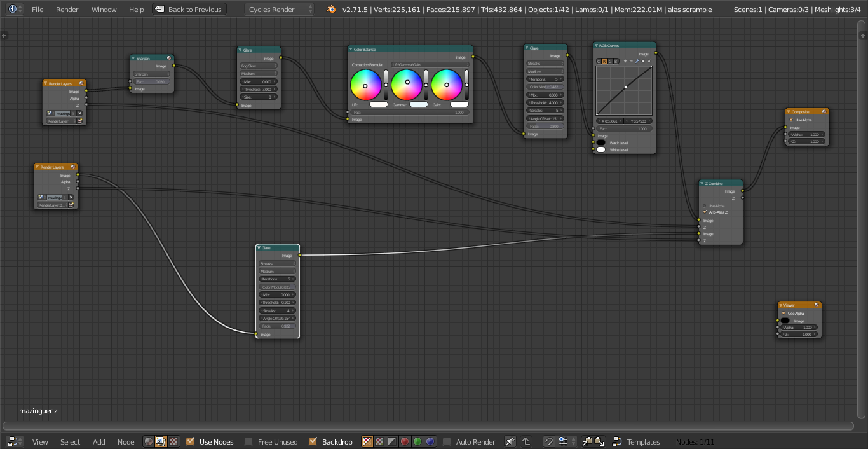Click the Black Level color swatch
868x449 pixels.
[x=601, y=143]
